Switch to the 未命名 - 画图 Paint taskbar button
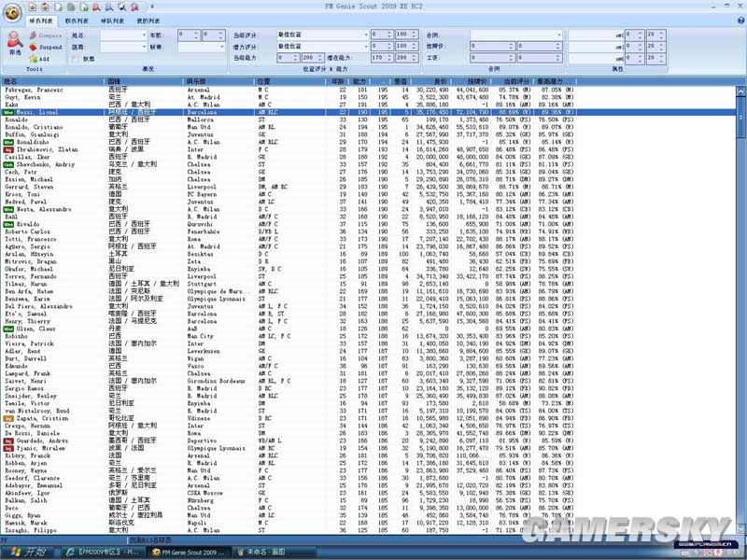Screen dimensions: 747x560 tap(275, 553)
